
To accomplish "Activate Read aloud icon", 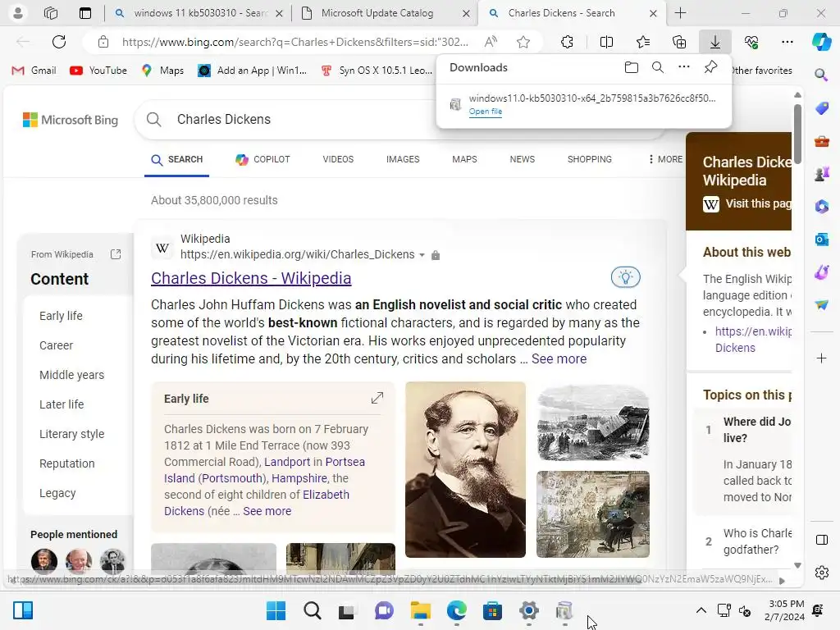I will pyautogui.click(x=491, y=42).
